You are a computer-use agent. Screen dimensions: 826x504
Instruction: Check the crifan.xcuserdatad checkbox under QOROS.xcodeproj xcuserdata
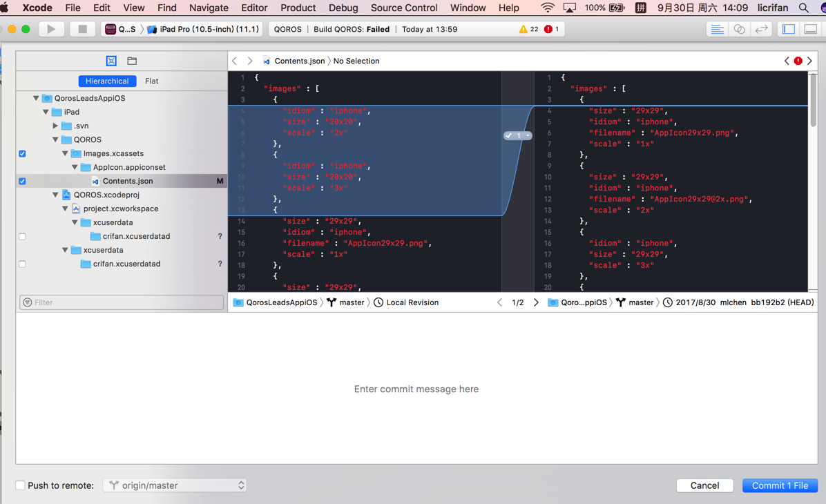tap(22, 264)
